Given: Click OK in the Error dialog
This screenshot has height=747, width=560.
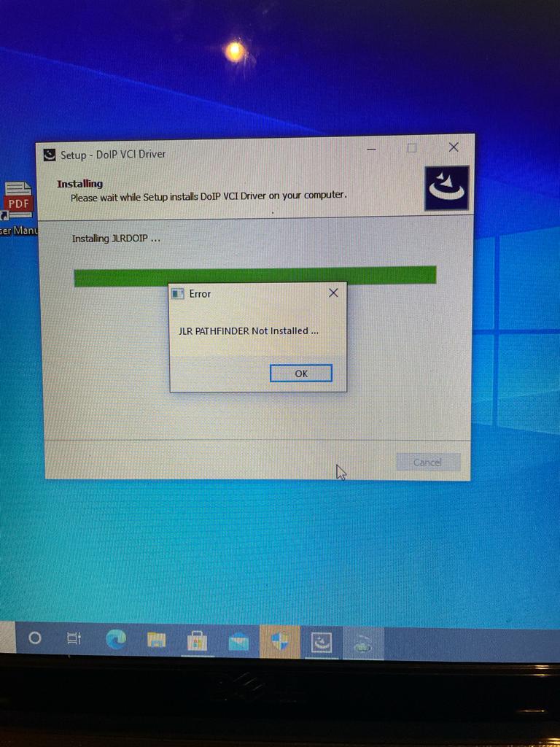Looking at the screenshot, I should tap(301, 373).
